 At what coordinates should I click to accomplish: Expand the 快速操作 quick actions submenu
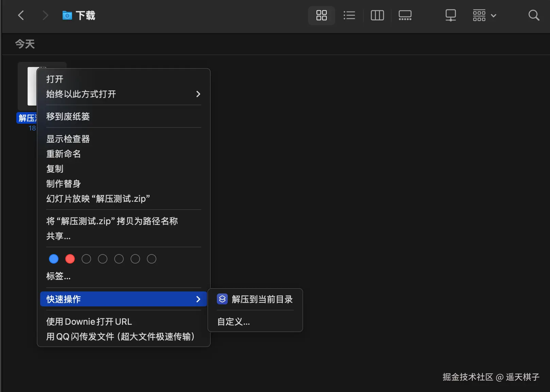coord(123,299)
